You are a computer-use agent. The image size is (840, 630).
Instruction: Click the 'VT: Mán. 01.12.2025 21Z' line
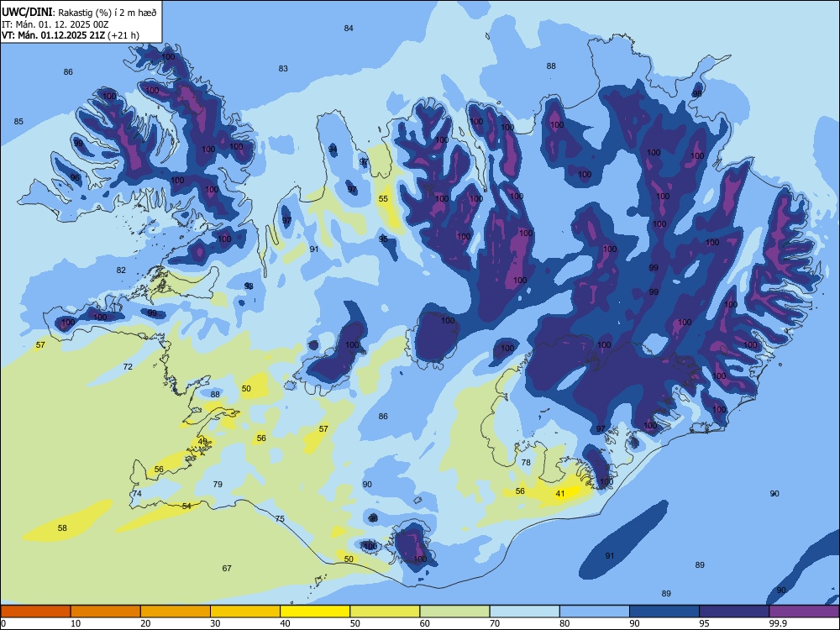(54, 35)
